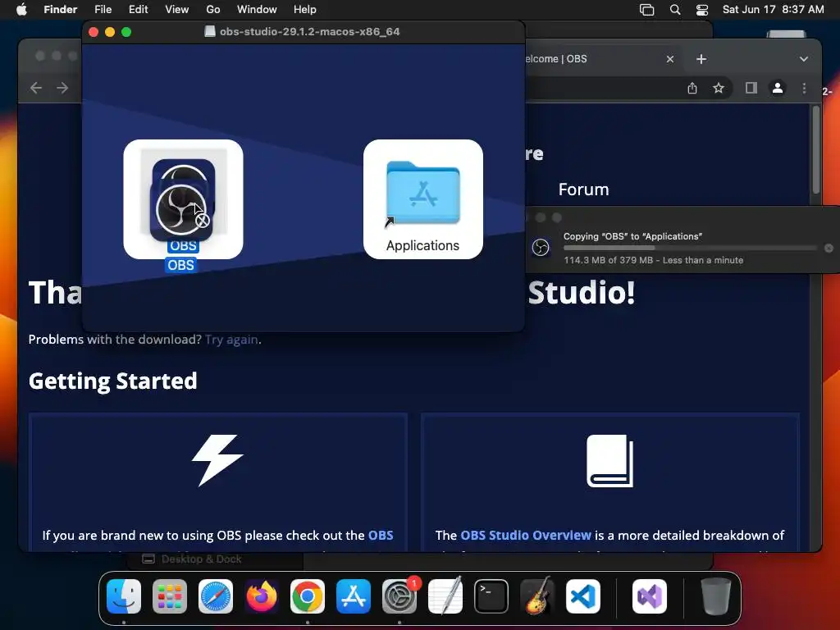This screenshot has height=630, width=840.
Task: Open TextEdit from the Dock
Action: [x=445, y=596]
